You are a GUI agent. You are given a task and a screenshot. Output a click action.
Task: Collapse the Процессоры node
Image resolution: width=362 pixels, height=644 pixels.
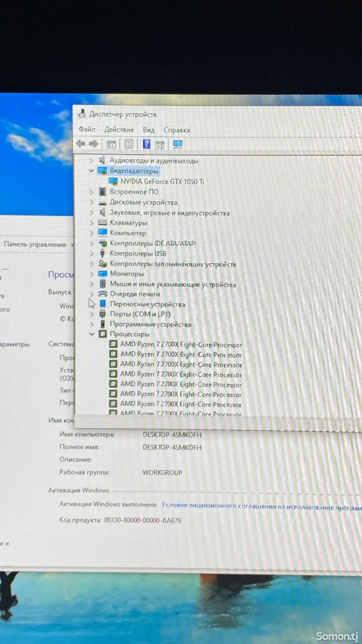point(92,334)
